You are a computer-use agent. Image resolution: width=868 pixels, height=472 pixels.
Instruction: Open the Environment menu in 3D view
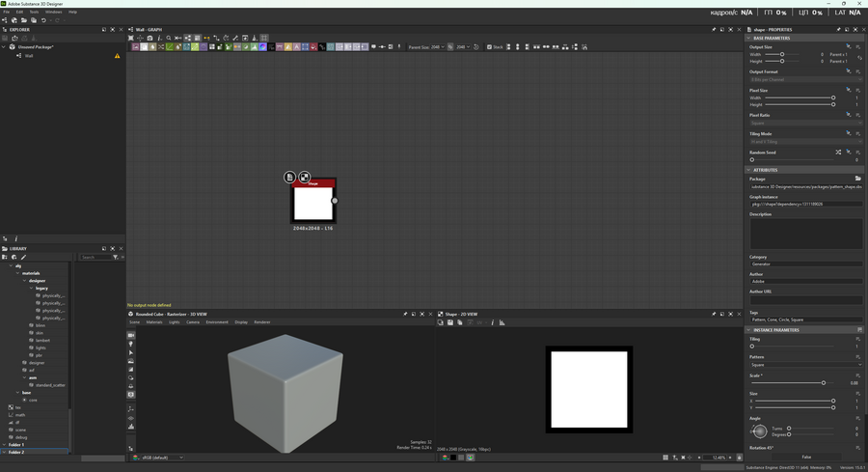[217, 322]
